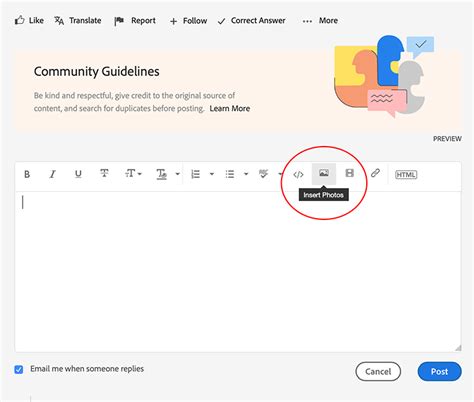Open the spell check dropdown arrow
This screenshot has height=402, width=474.
(280, 174)
